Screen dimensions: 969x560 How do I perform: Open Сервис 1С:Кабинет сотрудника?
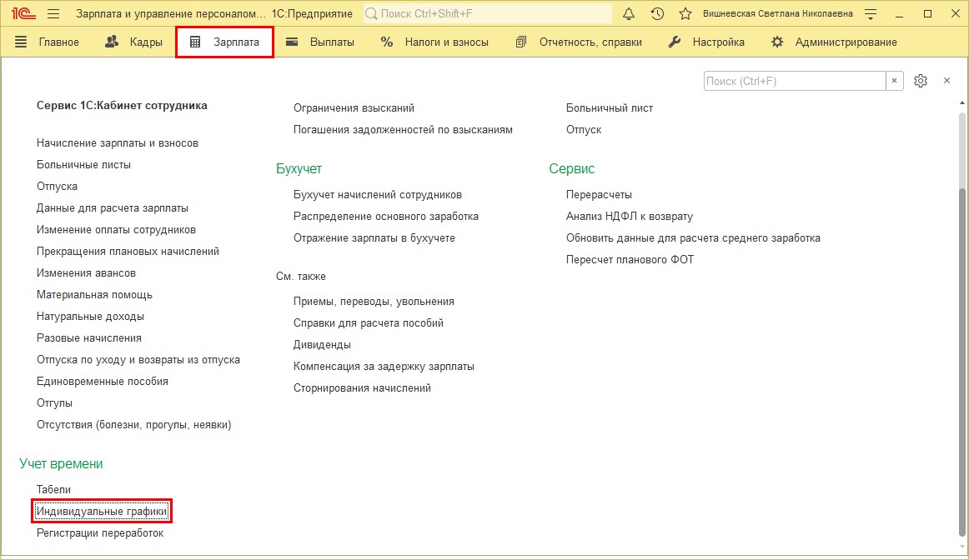click(x=122, y=106)
